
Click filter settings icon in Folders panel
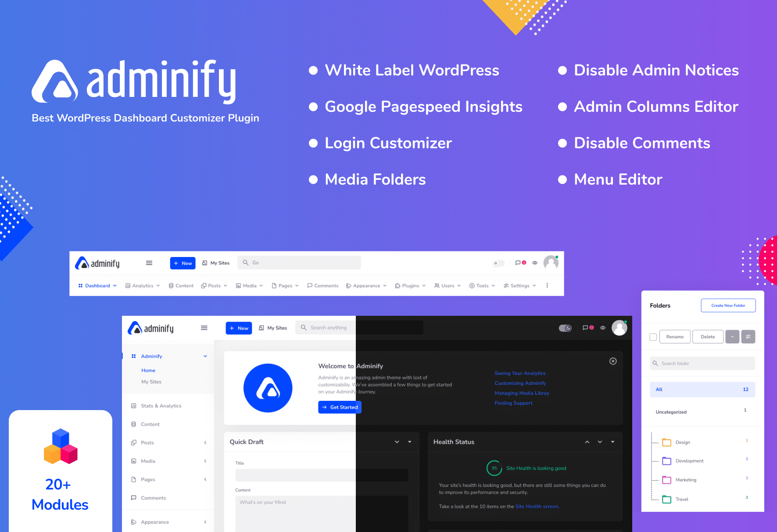coord(748,337)
